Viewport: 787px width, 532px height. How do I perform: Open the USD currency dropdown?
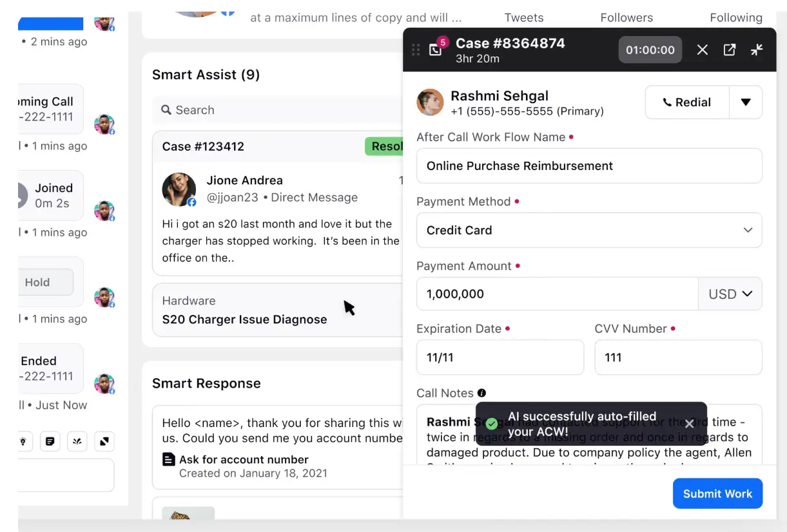[730, 294]
